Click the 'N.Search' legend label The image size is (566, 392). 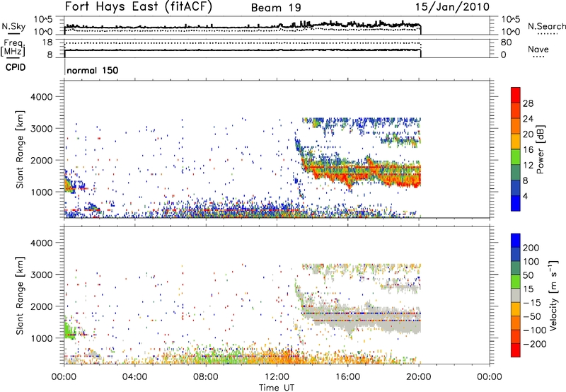546,26
